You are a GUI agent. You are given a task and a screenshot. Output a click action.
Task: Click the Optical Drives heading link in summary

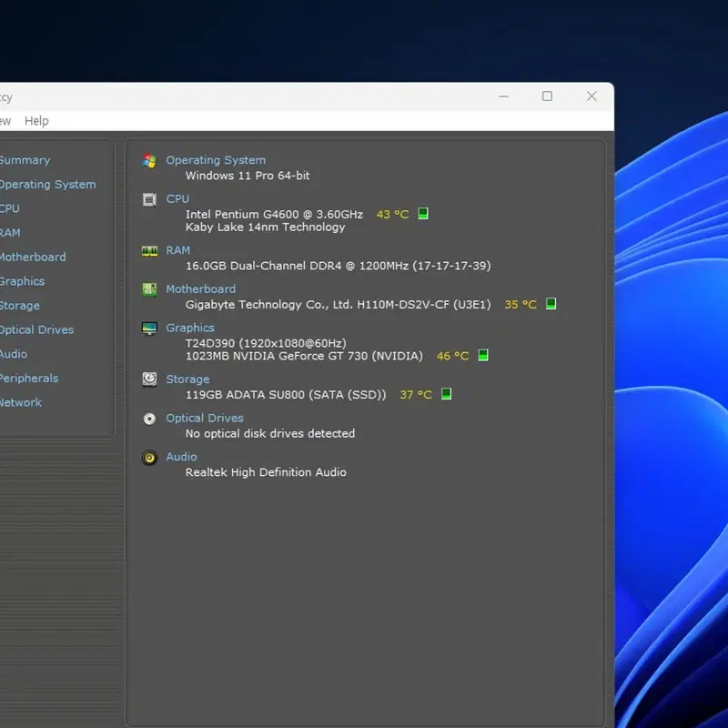[205, 418]
